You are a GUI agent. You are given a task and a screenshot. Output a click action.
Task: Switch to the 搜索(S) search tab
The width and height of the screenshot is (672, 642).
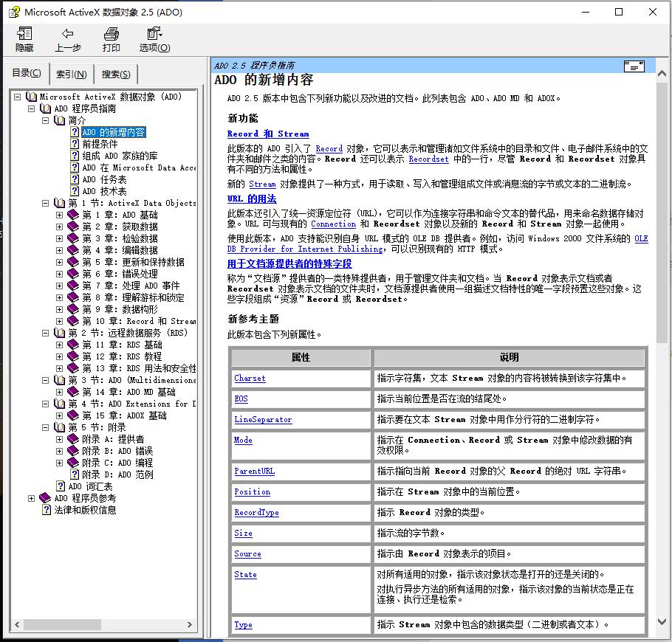point(116,75)
